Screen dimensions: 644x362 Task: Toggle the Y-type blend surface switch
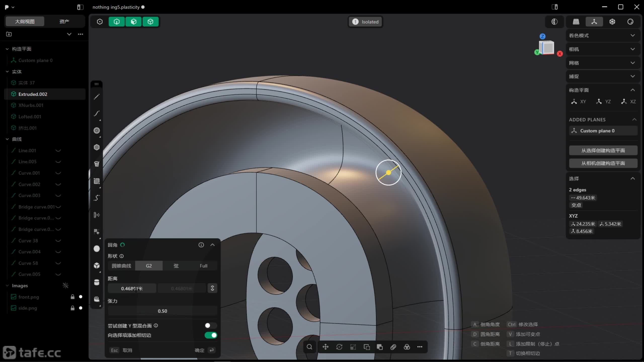coord(210,326)
